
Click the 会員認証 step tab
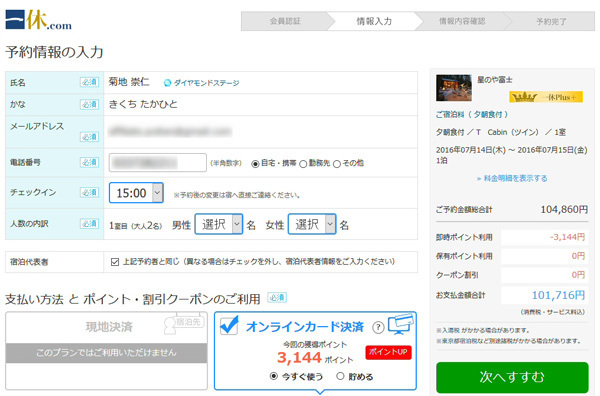click(x=285, y=21)
